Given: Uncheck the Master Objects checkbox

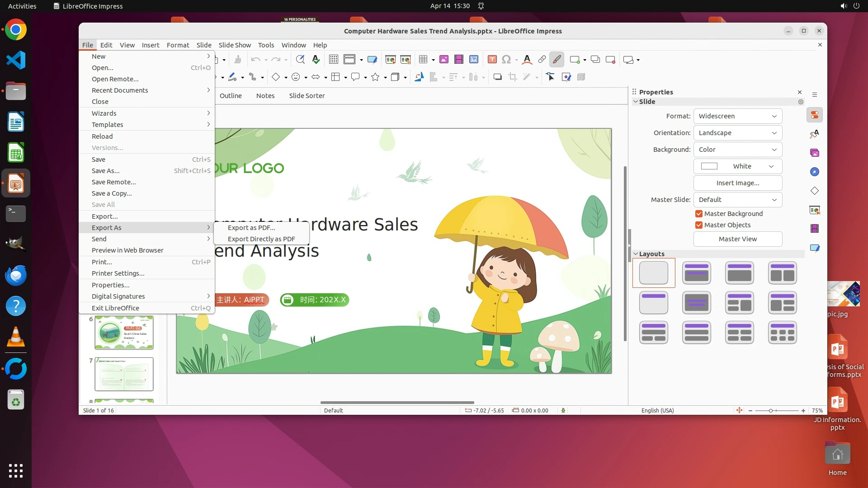Looking at the screenshot, I should point(699,225).
